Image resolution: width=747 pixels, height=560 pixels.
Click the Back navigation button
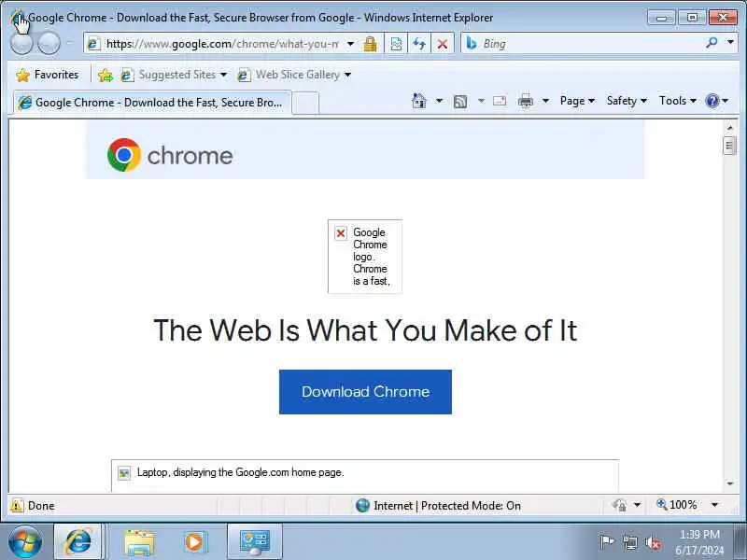coord(21,43)
